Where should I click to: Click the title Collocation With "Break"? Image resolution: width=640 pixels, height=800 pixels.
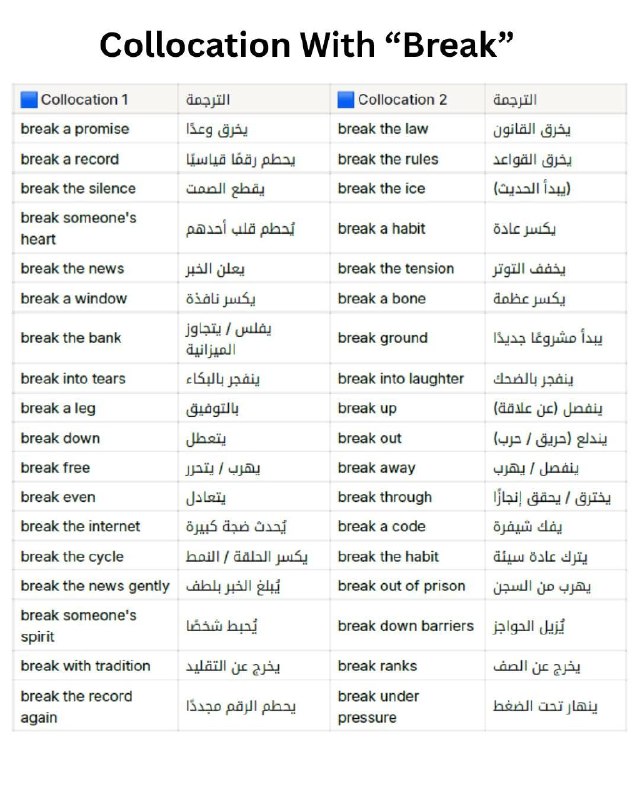[x=306, y=45]
